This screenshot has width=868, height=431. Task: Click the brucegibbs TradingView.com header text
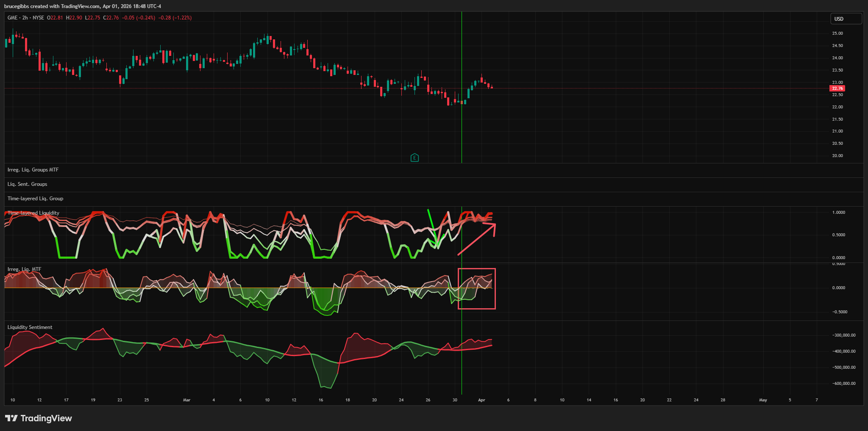coord(82,6)
